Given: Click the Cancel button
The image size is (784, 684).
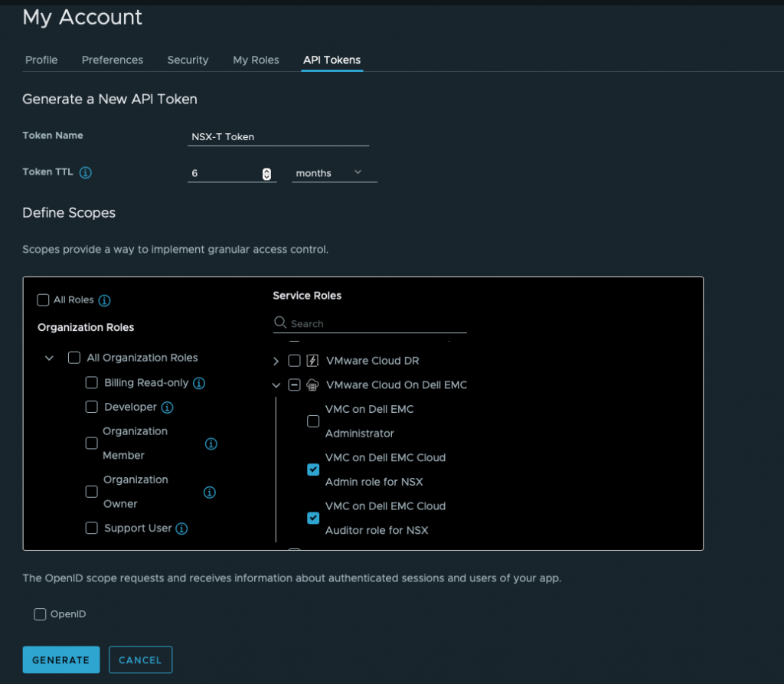Looking at the screenshot, I should point(140,659).
